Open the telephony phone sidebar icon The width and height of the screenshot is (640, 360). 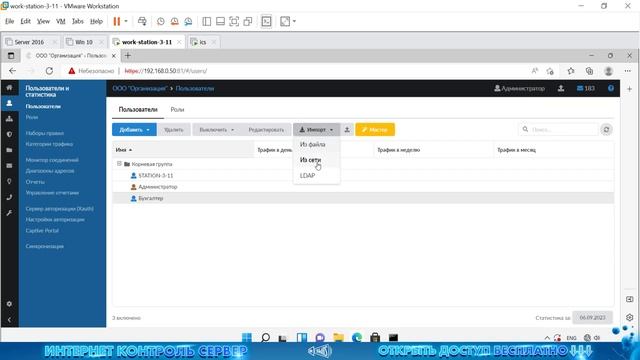9,197
